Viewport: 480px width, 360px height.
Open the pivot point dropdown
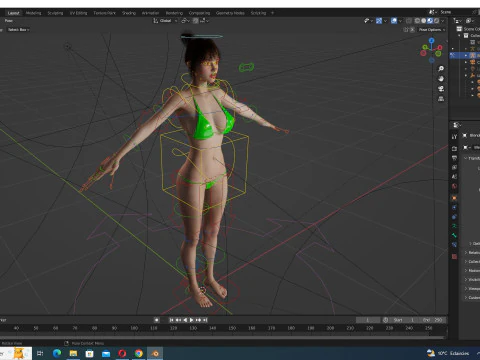point(185,21)
